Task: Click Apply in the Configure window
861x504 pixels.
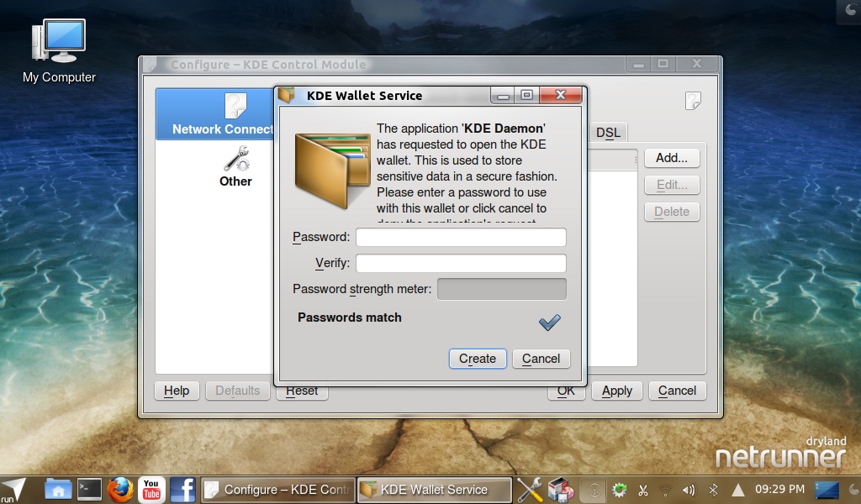Action: pyautogui.click(x=616, y=391)
